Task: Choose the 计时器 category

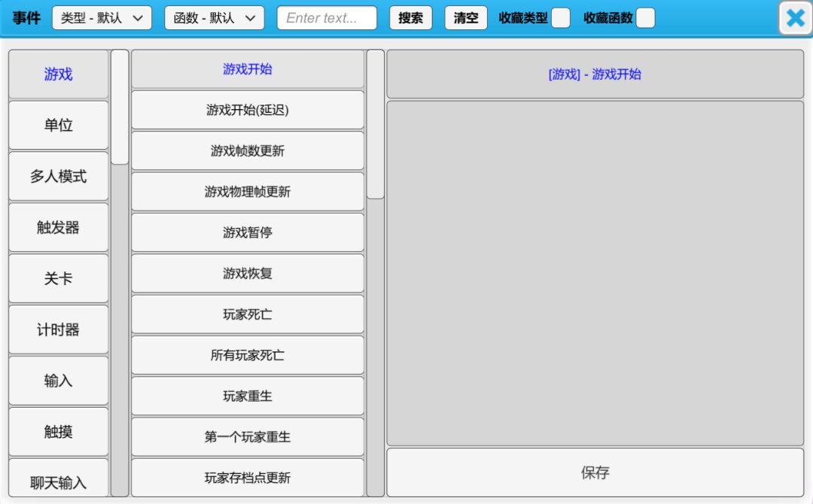Action: [59, 329]
